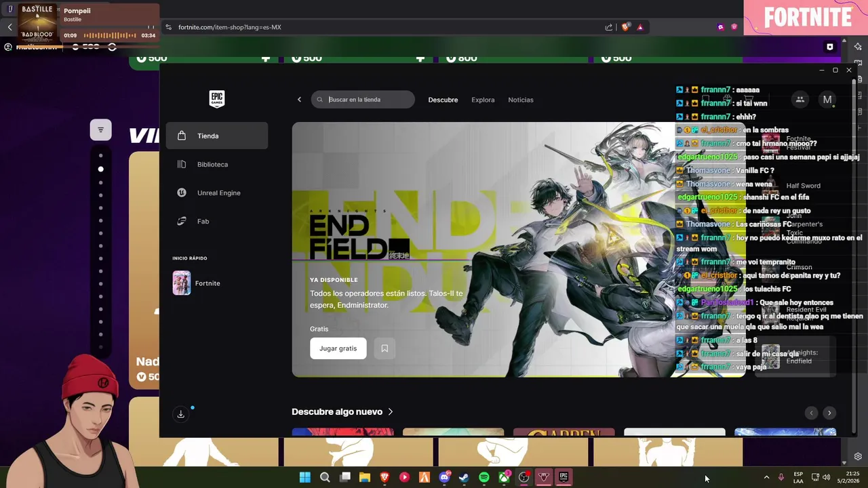The height and width of the screenshot is (488, 868).
Task: Open the friends icon in launcher header
Action: coord(800,100)
